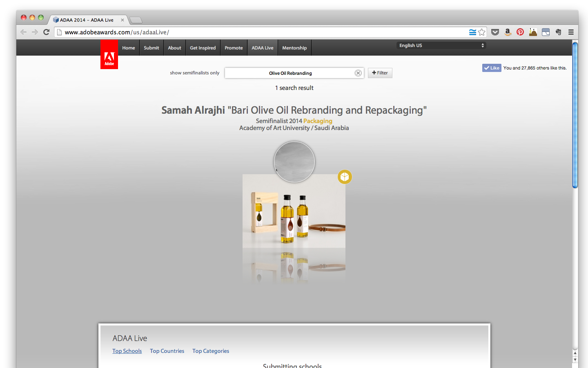Bookmark the page with the star icon
The height and width of the screenshot is (368, 588).
point(482,32)
